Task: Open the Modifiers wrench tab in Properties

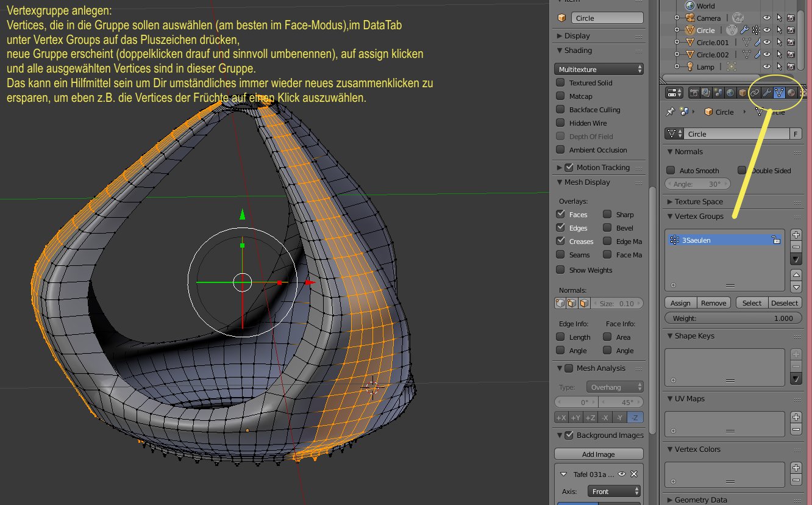Action: coord(767,93)
